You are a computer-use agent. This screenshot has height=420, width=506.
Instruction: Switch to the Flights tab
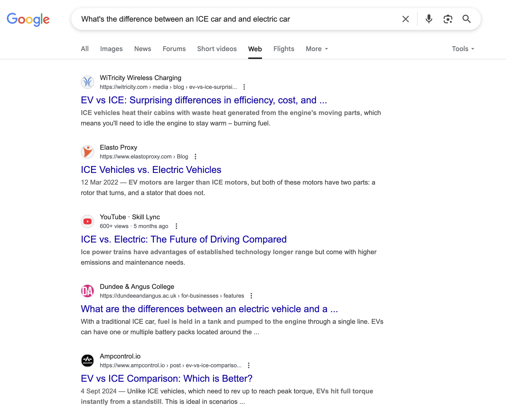click(284, 49)
